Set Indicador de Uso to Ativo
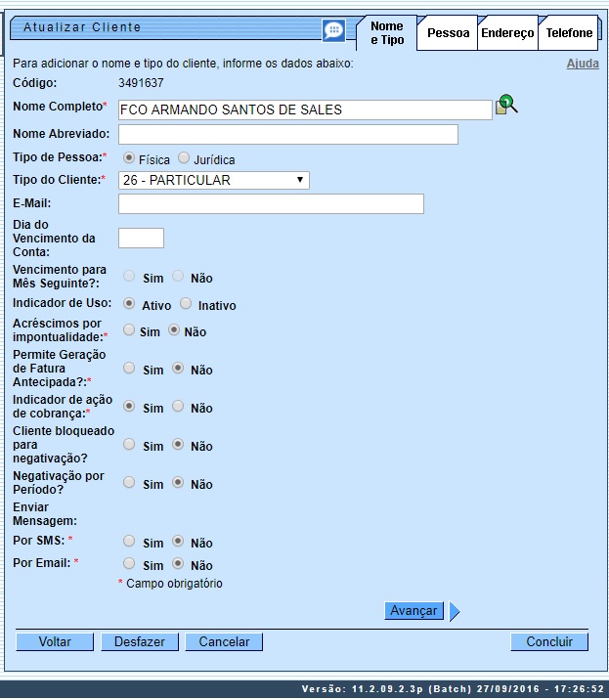 [x=129, y=304]
